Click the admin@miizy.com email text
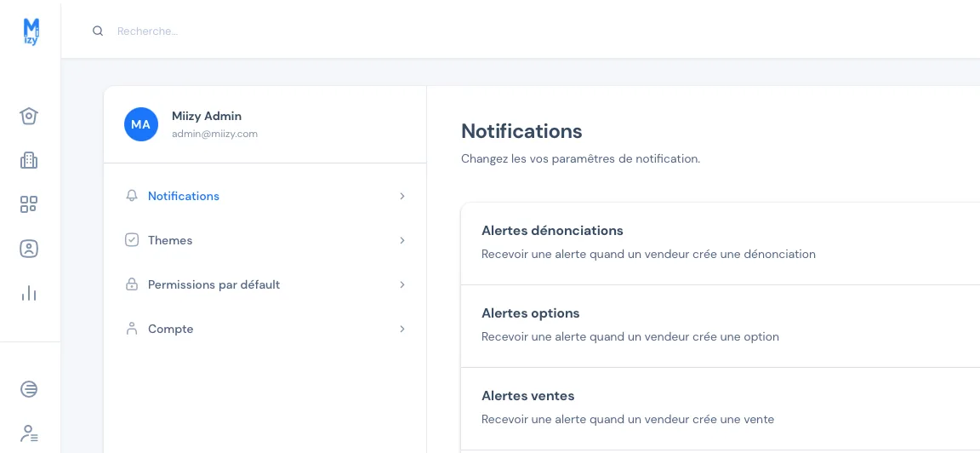Screen dimensions: 980x453 point(214,134)
